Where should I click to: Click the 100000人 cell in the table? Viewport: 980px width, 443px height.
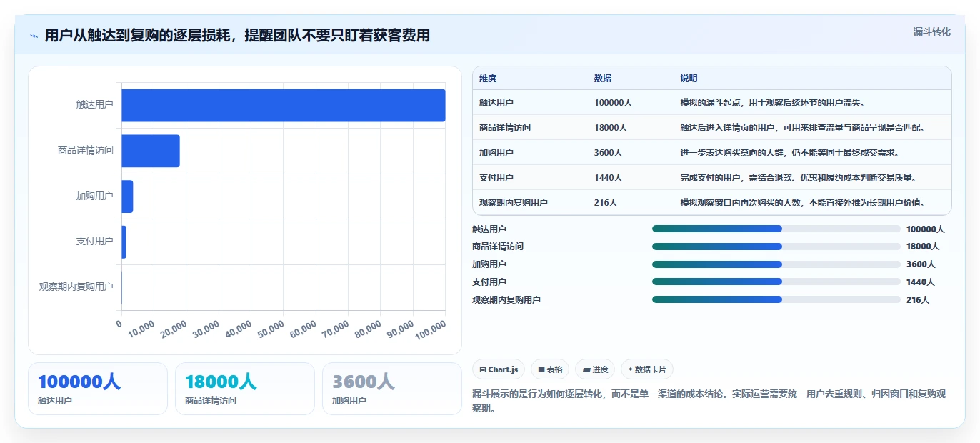point(613,103)
